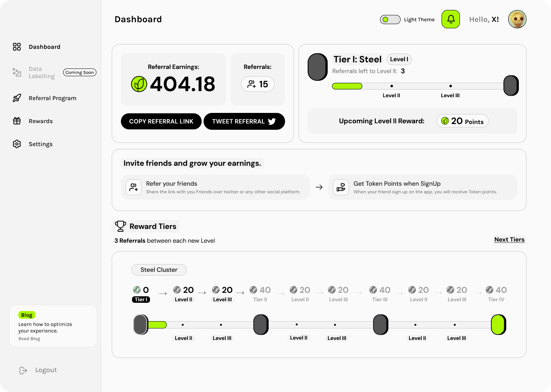The image size is (551, 392).
Task: Toggle the Light Theme switch
Action: [390, 19]
